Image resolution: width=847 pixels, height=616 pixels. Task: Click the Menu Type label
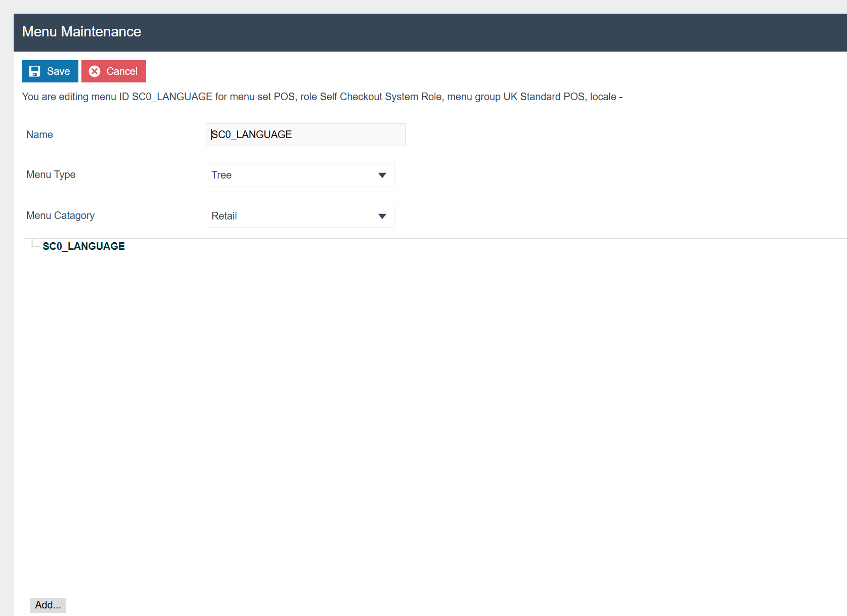tap(51, 174)
